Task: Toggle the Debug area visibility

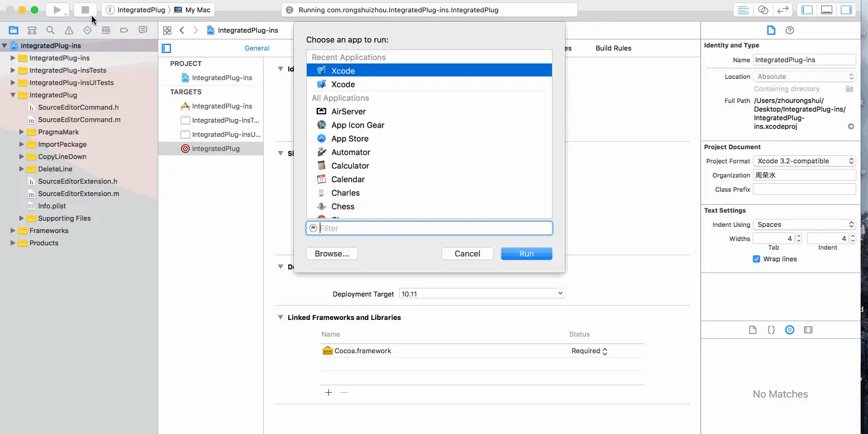Action: tap(827, 10)
